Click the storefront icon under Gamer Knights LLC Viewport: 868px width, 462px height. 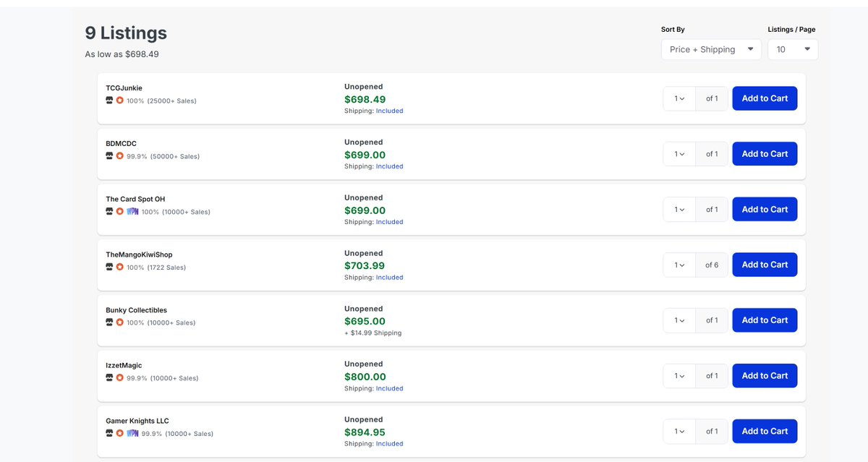pyautogui.click(x=109, y=434)
